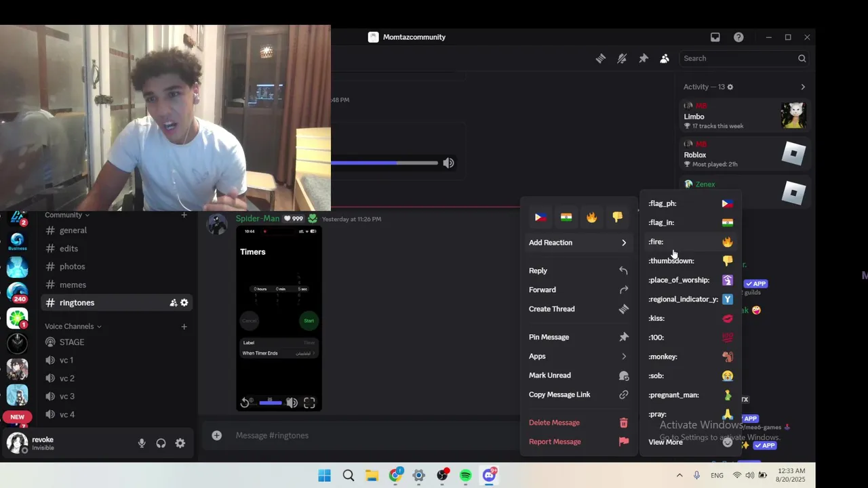Pick :flag_ph: reaction from list

click(x=690, y=203)
